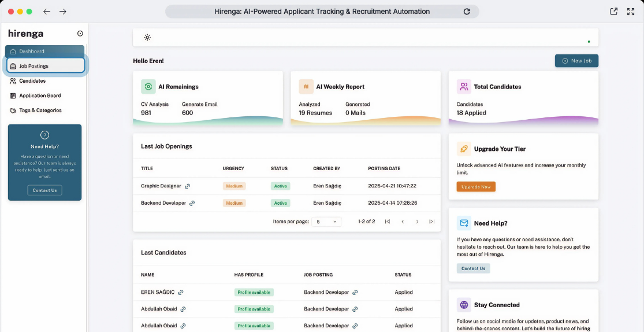Click the Graphic Designer job title

pos(161,186)
